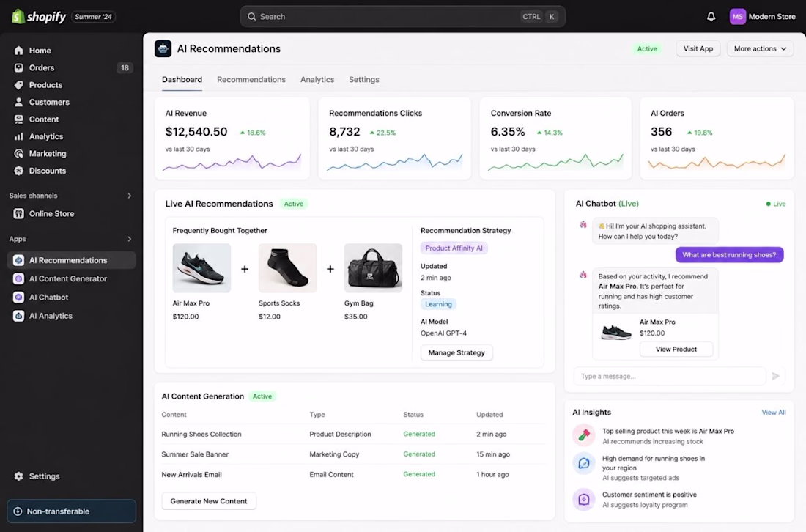806x532 pixels.
Task: Click the Type a message field
Action: [x=669, y=376]
